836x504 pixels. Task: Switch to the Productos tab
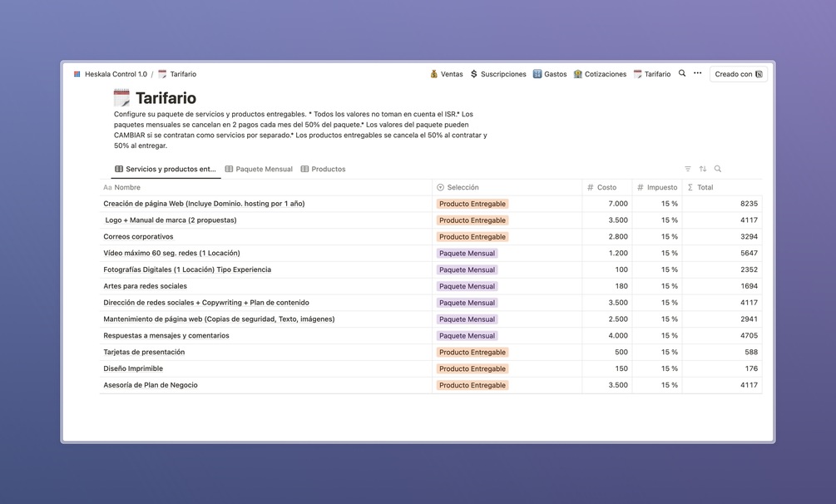click(323, 169)
